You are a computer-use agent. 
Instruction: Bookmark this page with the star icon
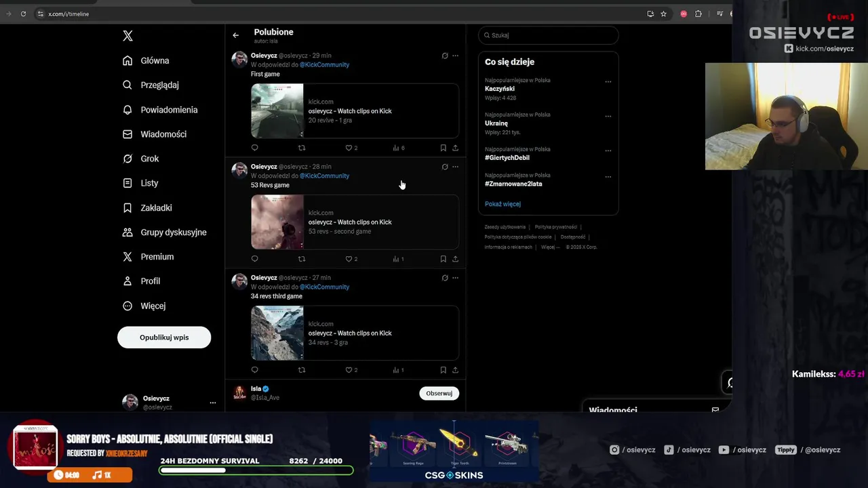pos(664,14)
